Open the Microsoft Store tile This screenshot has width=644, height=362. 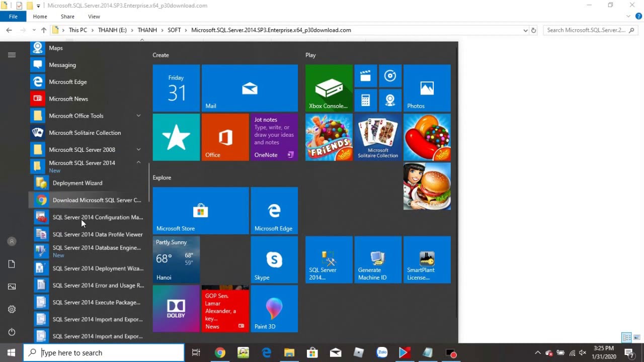[201, 211]
